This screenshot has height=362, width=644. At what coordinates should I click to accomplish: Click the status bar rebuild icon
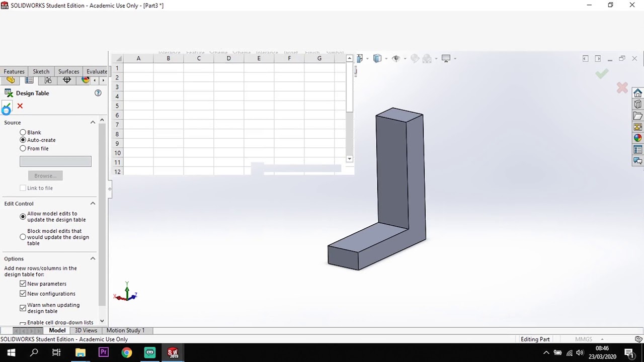tap(638, 339)
